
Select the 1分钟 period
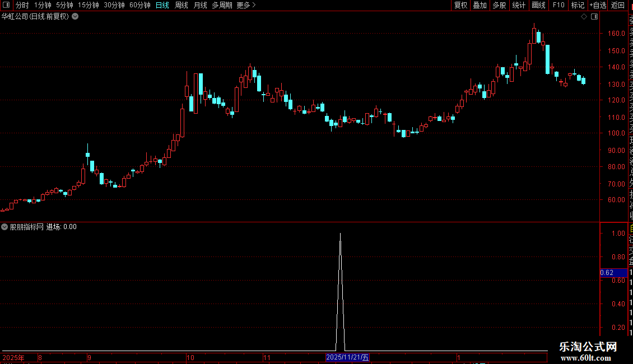click(43, 5)
